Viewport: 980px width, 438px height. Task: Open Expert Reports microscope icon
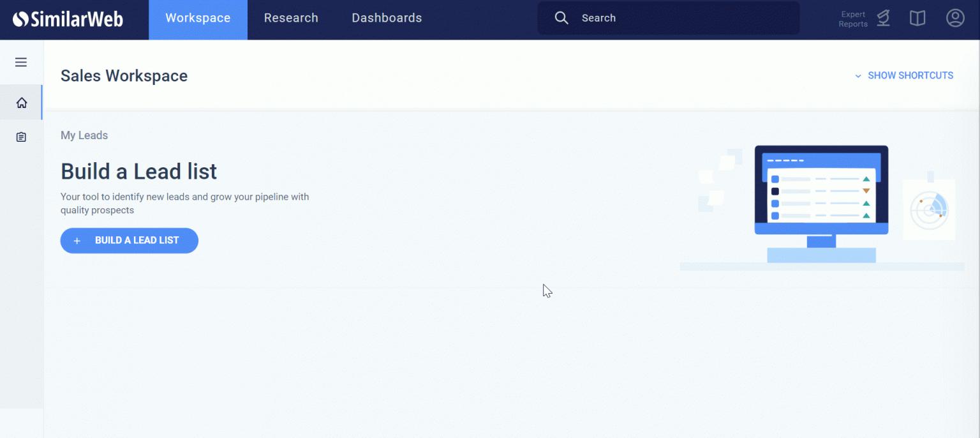point(883,19)
